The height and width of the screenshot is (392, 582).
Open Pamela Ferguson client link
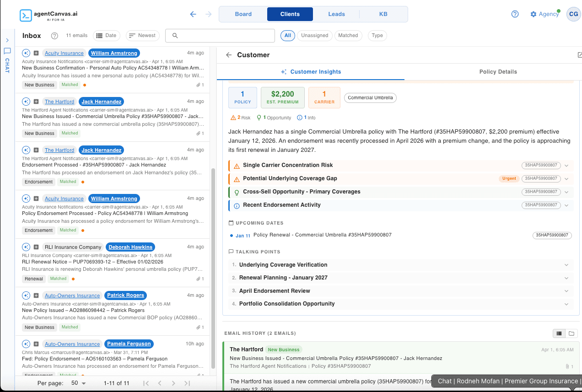click(129, 344)
